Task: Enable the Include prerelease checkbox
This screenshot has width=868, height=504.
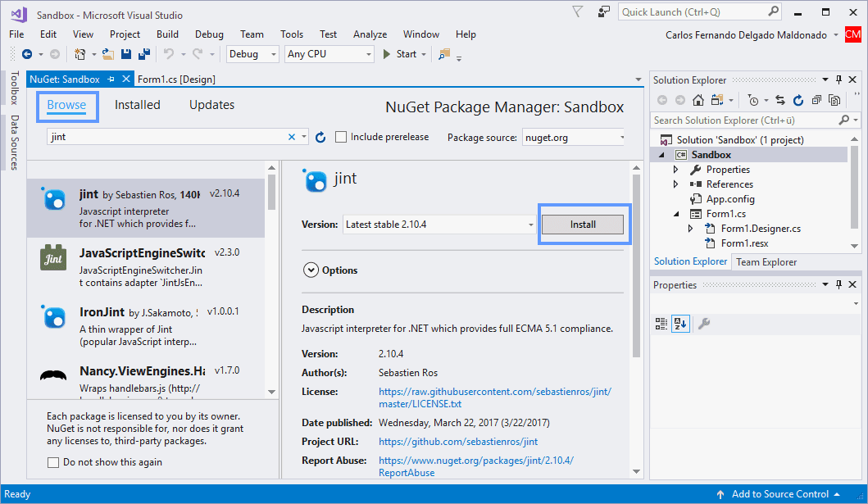Action: pos(341,138)
